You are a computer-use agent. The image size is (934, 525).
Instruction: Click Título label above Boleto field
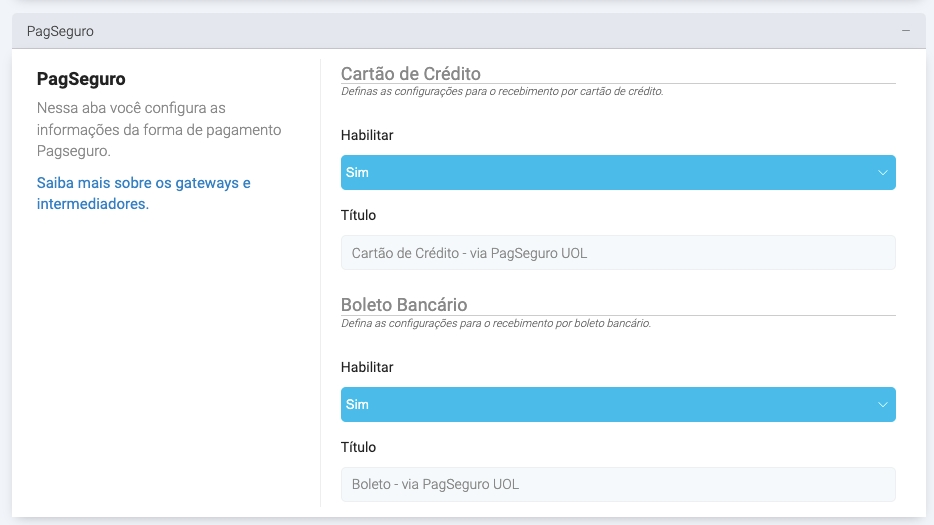pyautogui.click(x=358, y=447)
